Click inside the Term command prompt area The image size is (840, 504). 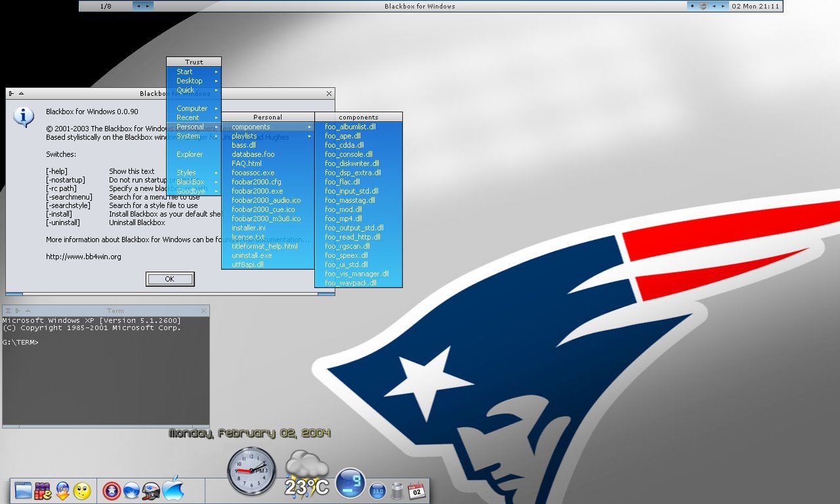(x=106, y=371)
